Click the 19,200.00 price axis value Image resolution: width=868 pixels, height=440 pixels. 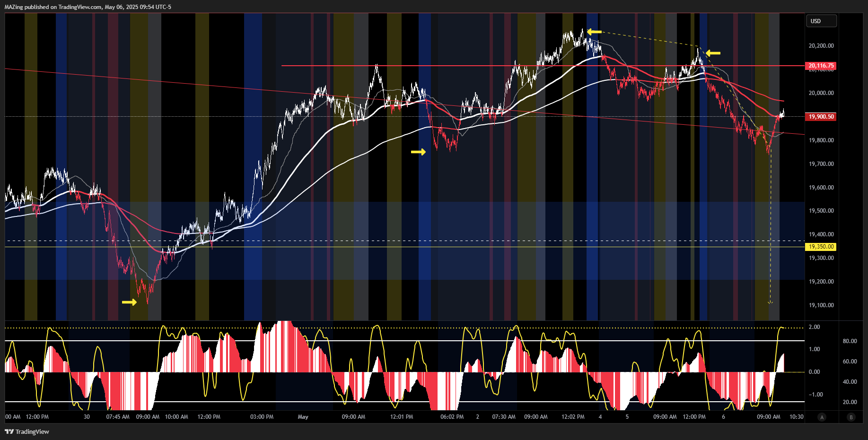click(x=821, y=282)
